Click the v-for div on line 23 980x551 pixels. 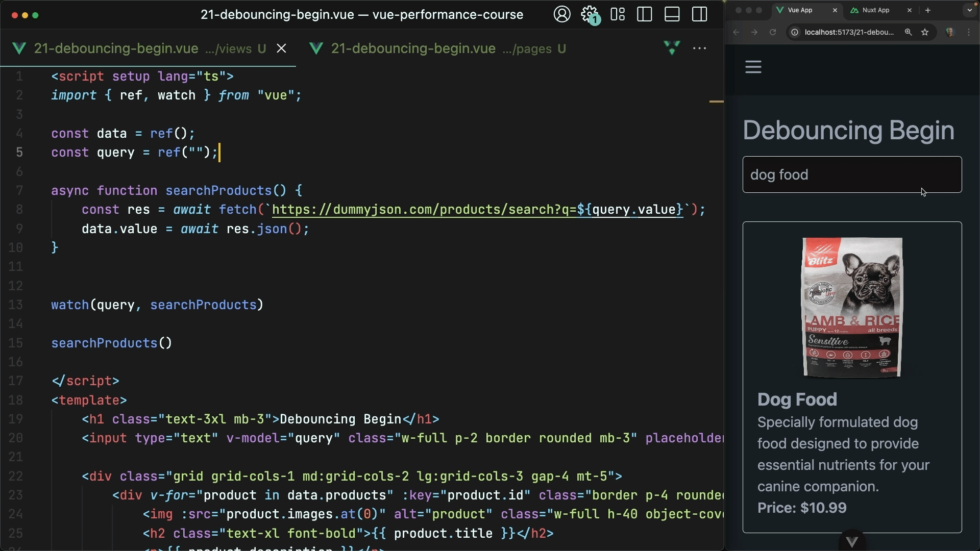pyautogui.click(x=418, y=495)
